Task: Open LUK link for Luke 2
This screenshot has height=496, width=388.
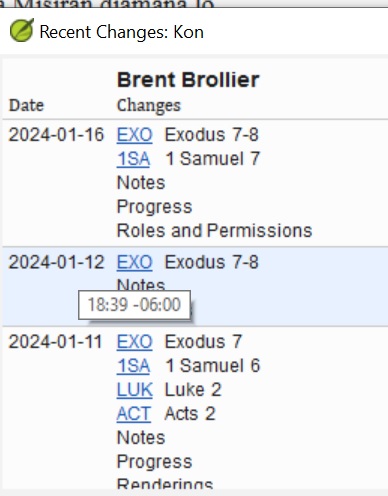Action: click(x=135, y=390)
